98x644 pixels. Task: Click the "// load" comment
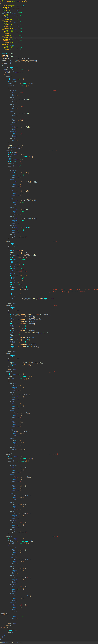pyautogui.click(x=53, y=305)
